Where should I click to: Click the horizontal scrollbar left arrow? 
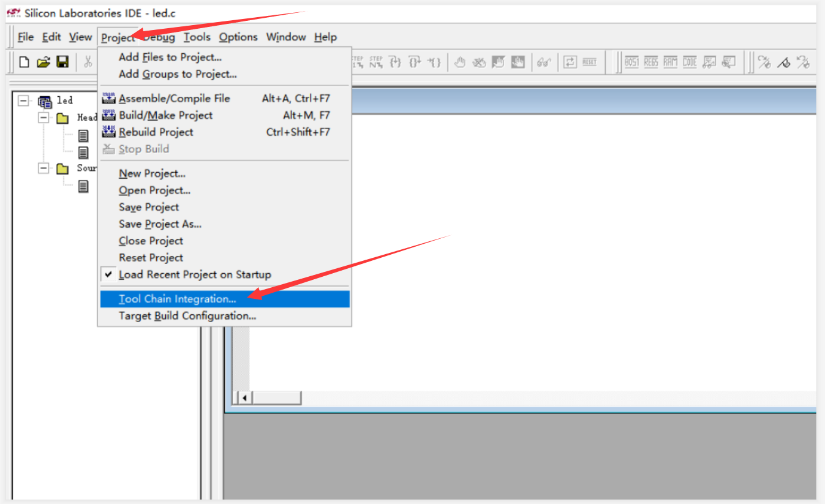point(244,397)
